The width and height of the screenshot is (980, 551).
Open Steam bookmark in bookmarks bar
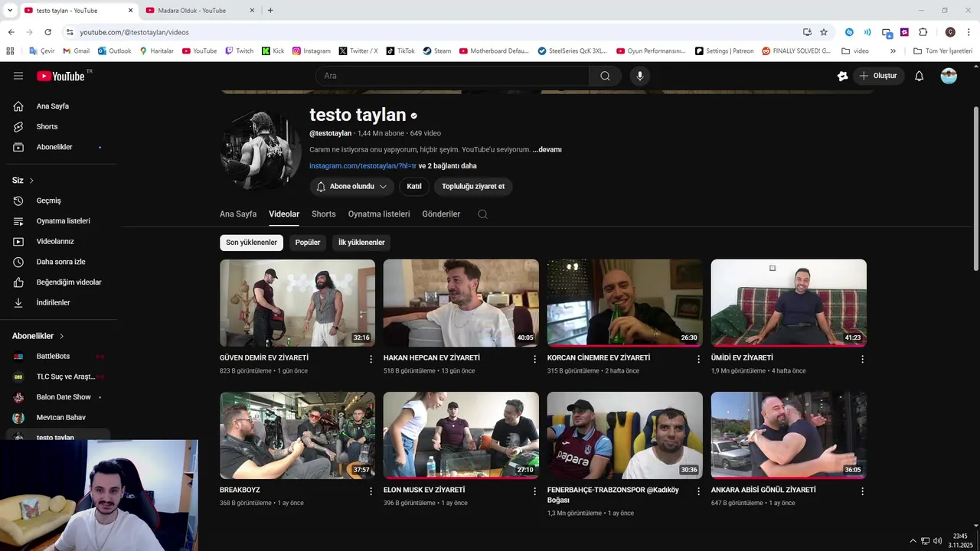(437, 51)
